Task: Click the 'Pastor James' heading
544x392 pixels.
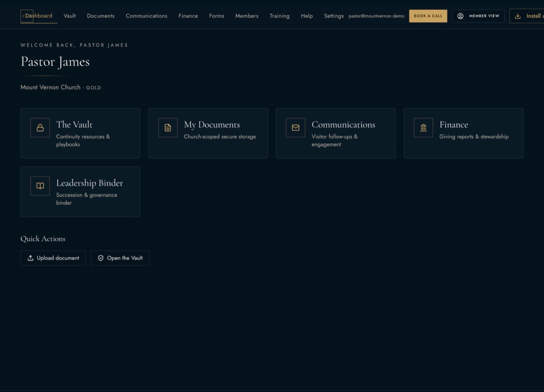Action: coord(55,62)
